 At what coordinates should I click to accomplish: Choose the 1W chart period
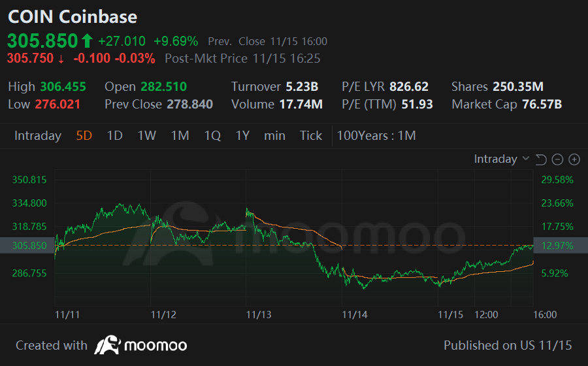coord(146,135)
